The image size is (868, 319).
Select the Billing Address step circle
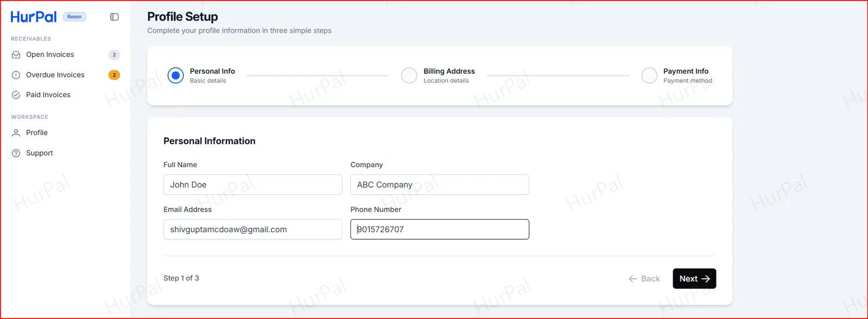point(409,75)
